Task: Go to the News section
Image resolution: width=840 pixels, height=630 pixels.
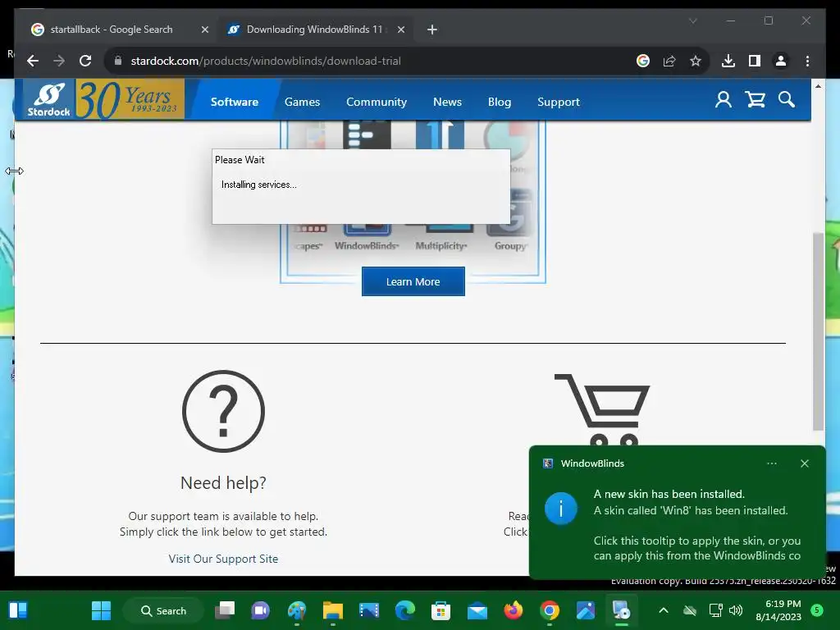Action: tap(447, 102)
